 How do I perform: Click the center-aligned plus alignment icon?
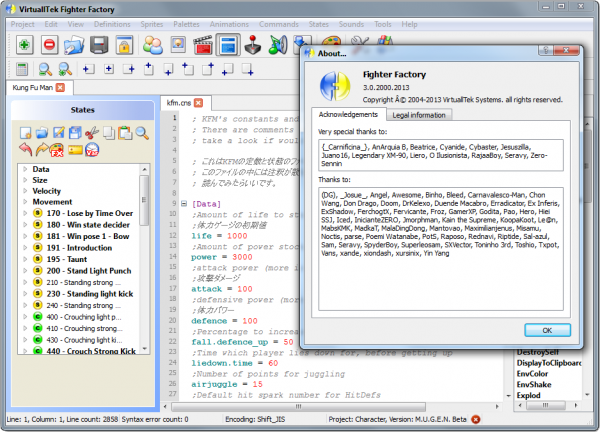click(x=109, y=69)
